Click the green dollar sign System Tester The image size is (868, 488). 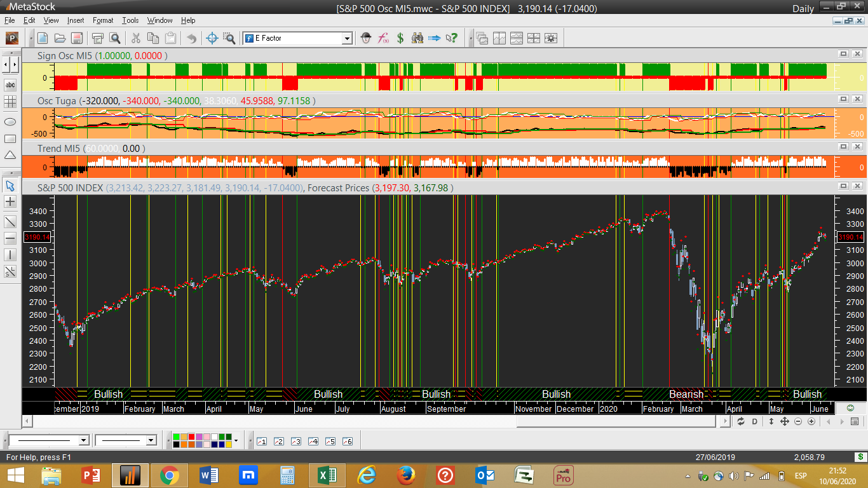click(x=400, y=38)
